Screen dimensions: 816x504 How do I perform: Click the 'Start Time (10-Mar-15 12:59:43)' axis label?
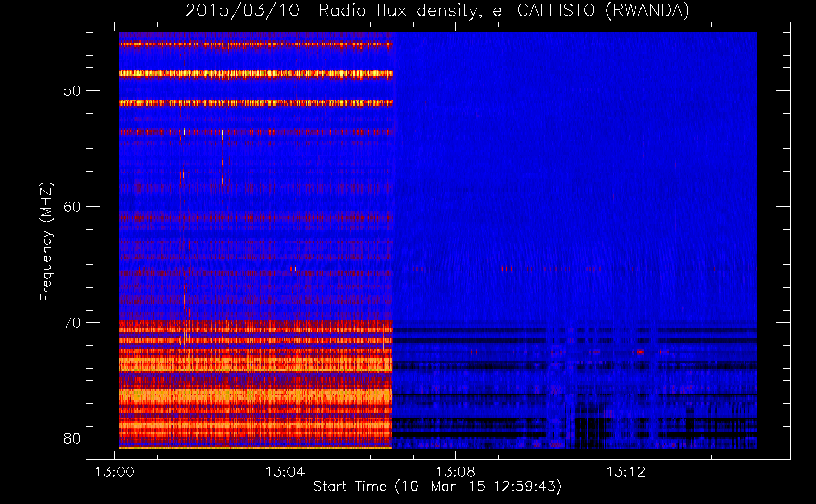pyautogui.click(x=437, y=487)
